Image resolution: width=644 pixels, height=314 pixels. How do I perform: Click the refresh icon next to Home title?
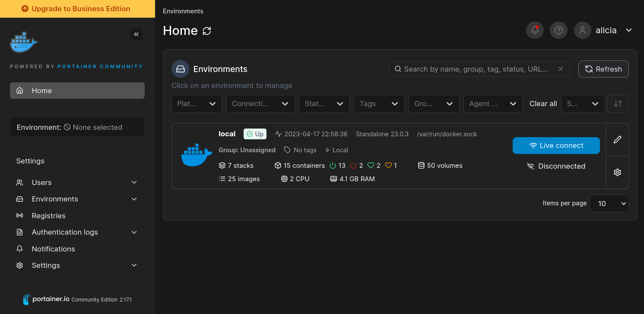tap(207, 31)
